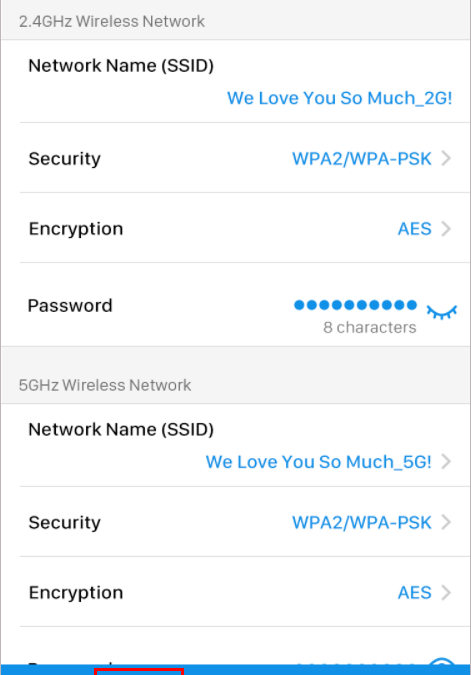Select the 5GHz WPA2/WPA-PSK security value
This screenshot has height=675, width=471.
point(362,523)
